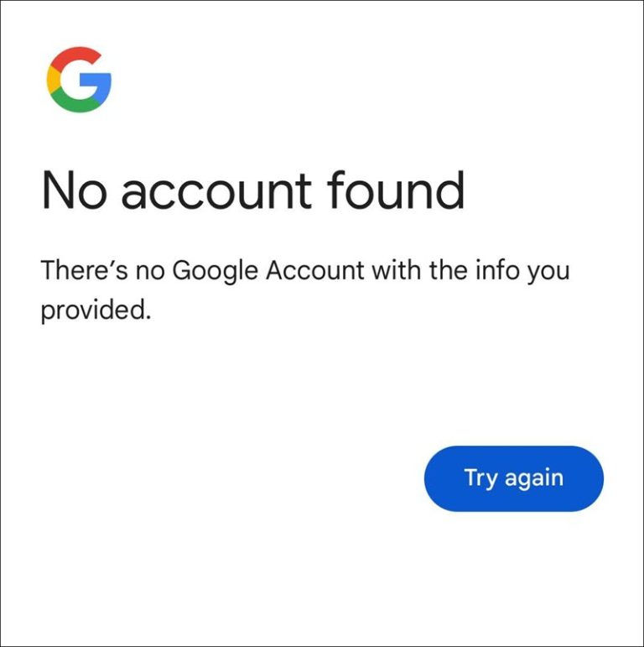Screen dimensions: 644x647
Task: Click the words 'Google Account' in the description
Action: 268,272
